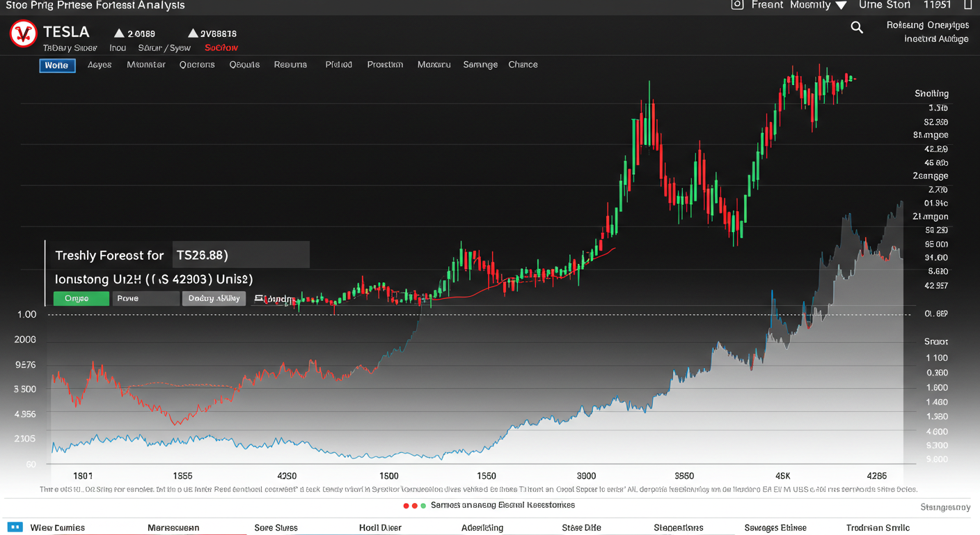980x535 pixels.
Task: Click the left axis value 9576
Action: 25,364
